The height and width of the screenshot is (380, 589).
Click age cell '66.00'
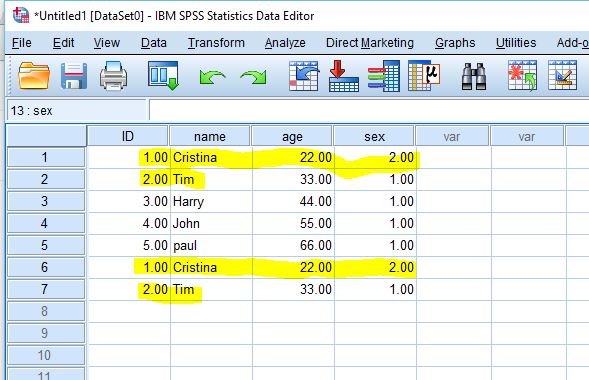(293, 245)
